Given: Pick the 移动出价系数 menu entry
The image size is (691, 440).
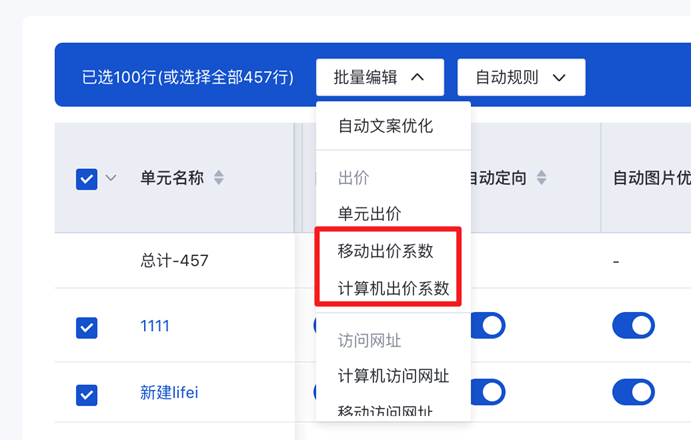Looking at the screenshot, I should pyautogui.click(x=385, y=251).
